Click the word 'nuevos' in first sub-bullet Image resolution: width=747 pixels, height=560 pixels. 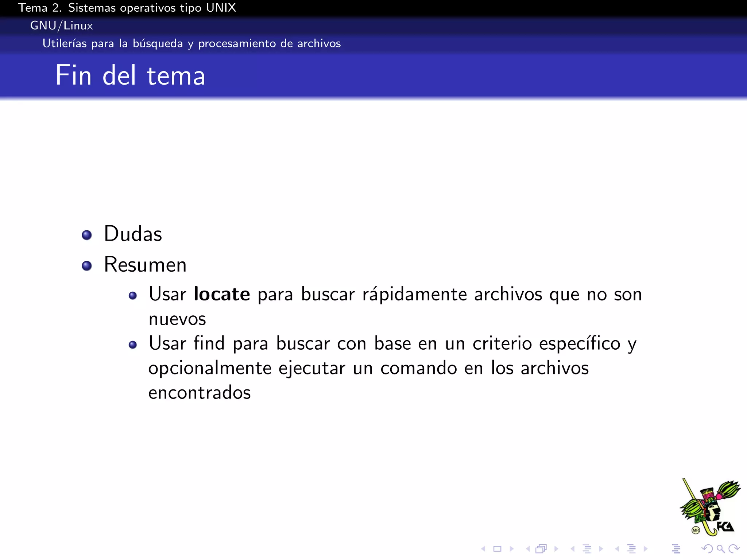pos(177,319)
